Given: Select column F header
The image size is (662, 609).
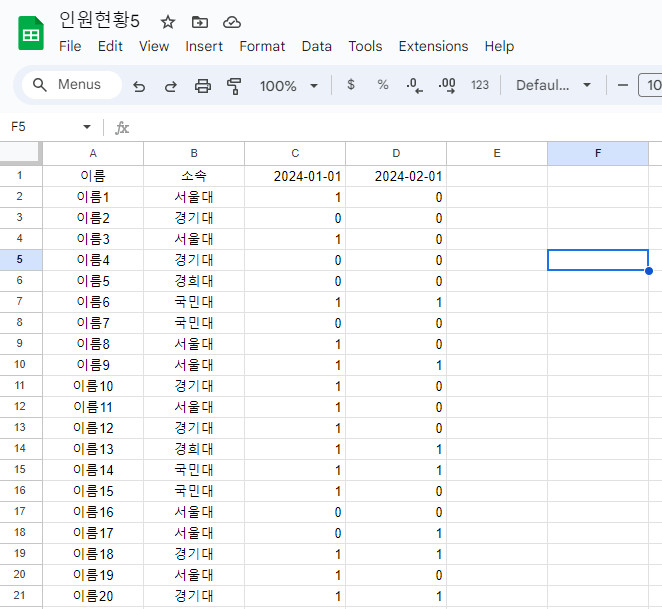Looking at the screenshot, I should (x=598, y=153).
